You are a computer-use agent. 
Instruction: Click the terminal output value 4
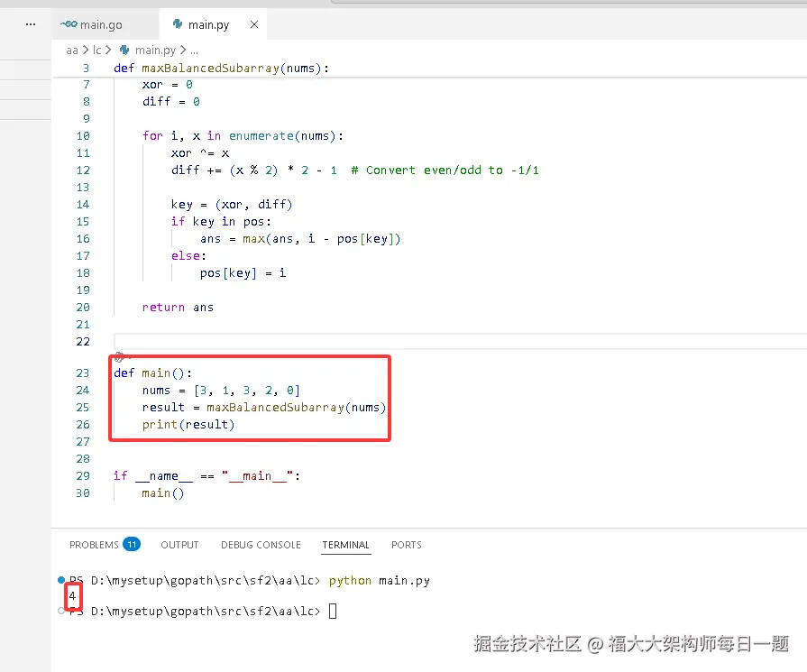tap(72, 596)
